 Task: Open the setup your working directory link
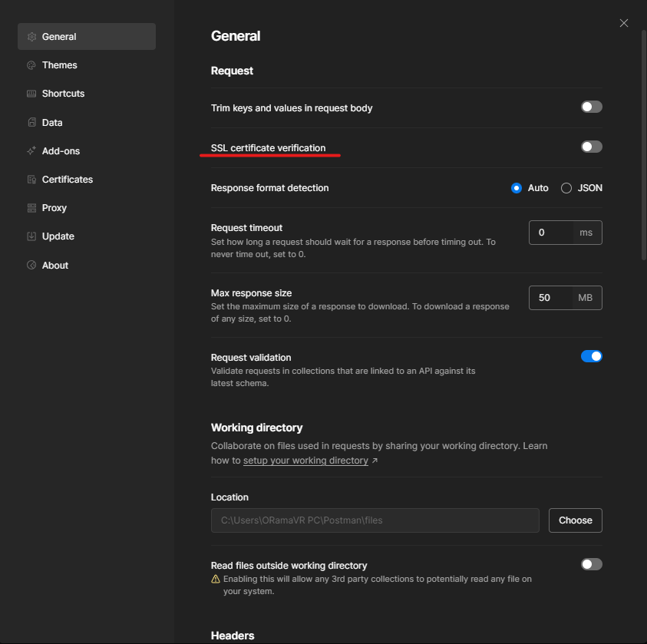(x=305, y=461)
